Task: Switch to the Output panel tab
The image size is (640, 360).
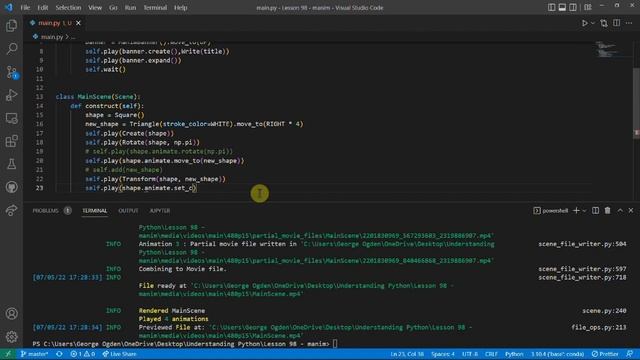Action: (128, 211)
